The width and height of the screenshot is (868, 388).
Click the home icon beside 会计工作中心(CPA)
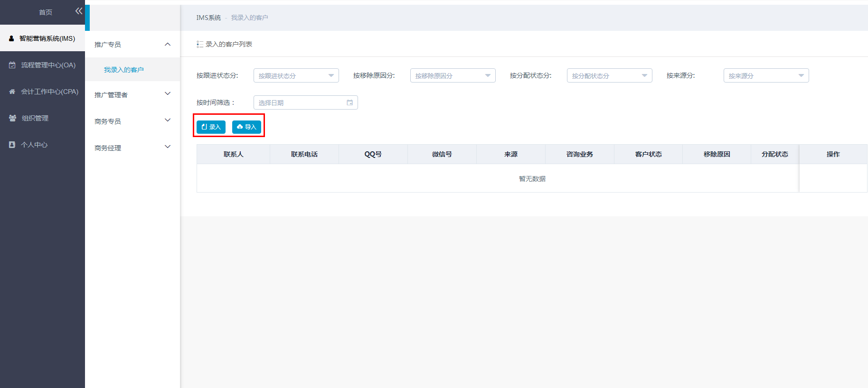12,92
